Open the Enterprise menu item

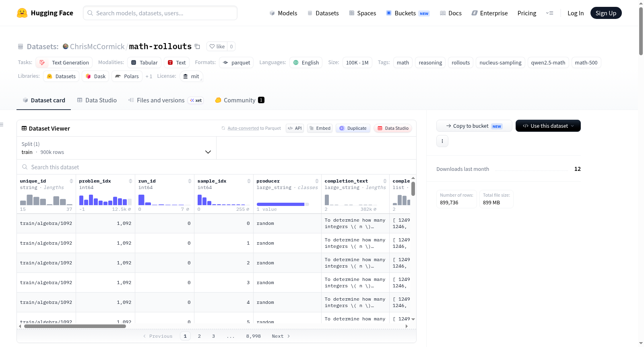coord(489,13)
